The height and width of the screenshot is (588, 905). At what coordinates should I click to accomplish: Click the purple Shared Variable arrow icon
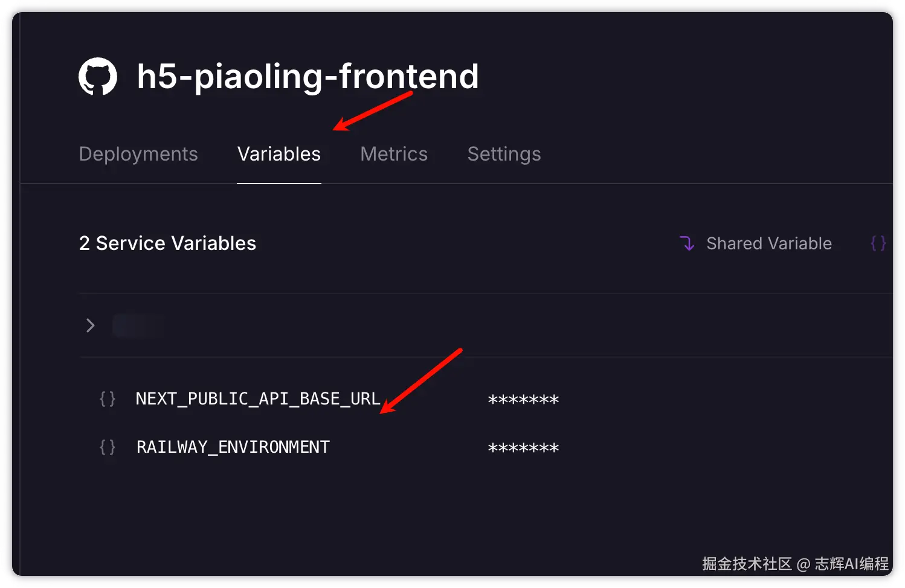pyautogui.click(x=687, y=243)
